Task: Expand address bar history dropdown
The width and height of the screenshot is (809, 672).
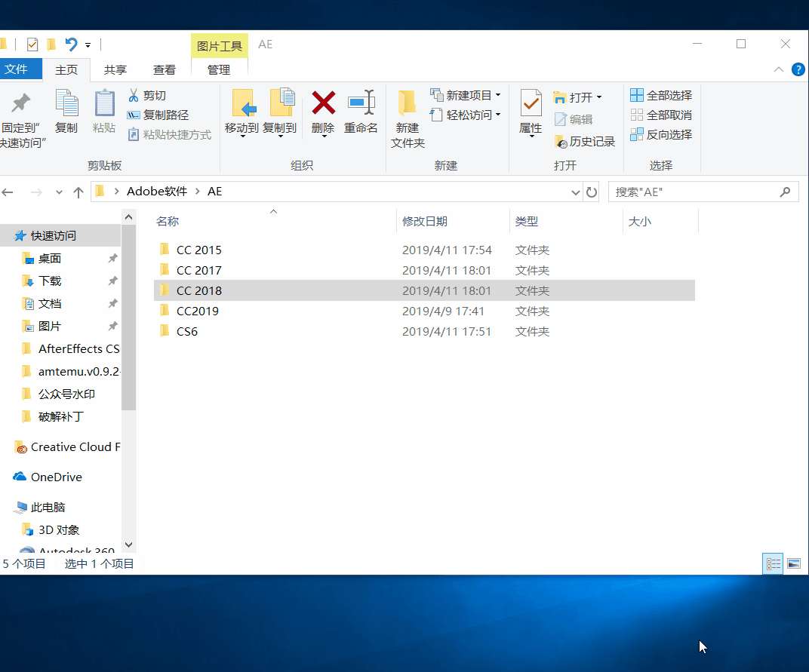Action: 576,192
